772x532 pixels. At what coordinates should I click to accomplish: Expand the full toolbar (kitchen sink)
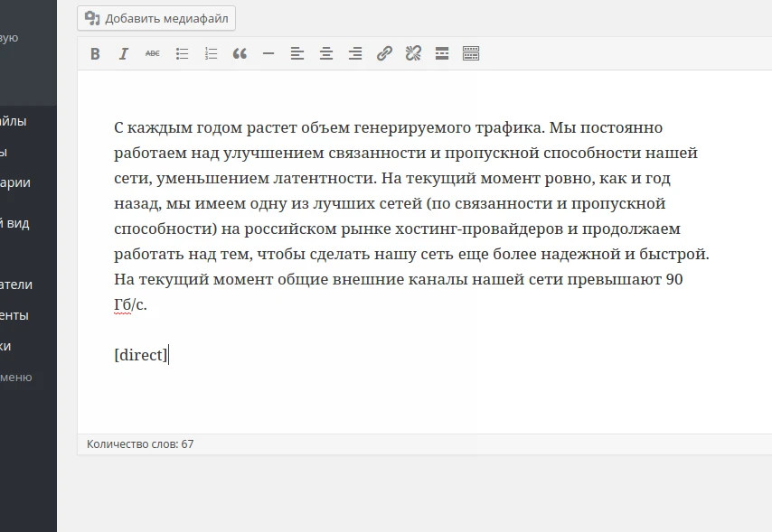coord(471,53)
